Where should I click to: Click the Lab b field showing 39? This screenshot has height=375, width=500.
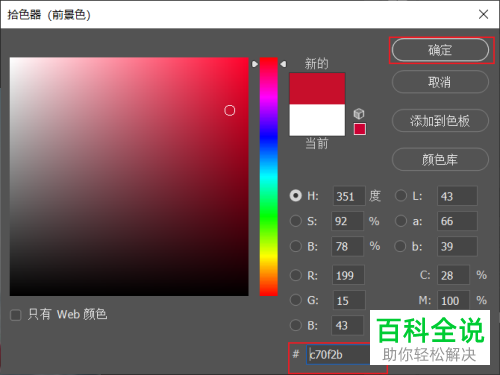[x=457, y=246]
